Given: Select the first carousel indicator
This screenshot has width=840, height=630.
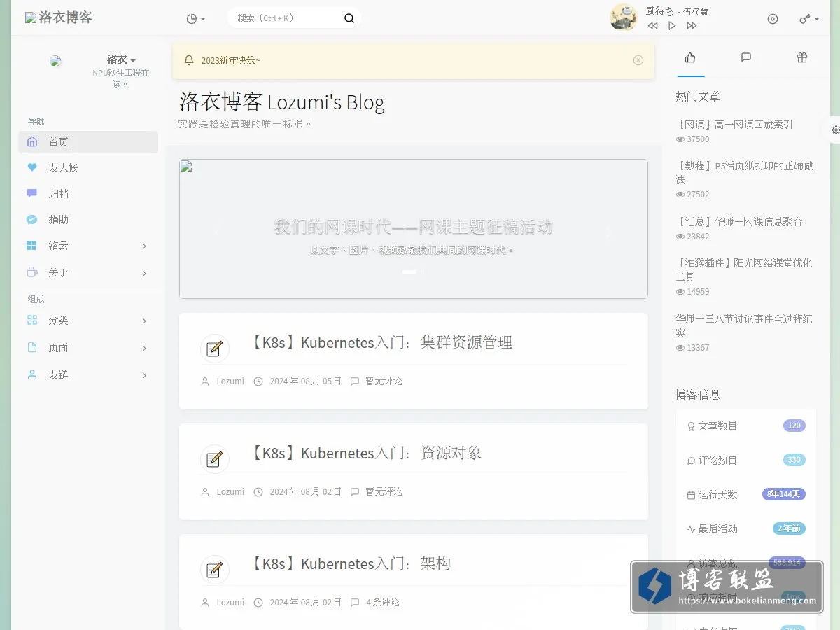Looking at the screenshot, I should point(409,272).
